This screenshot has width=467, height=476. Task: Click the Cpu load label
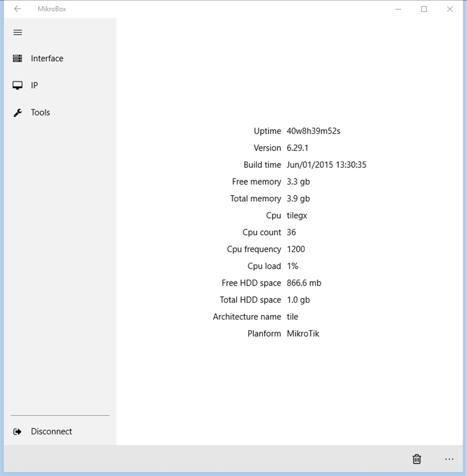[264, 266]
